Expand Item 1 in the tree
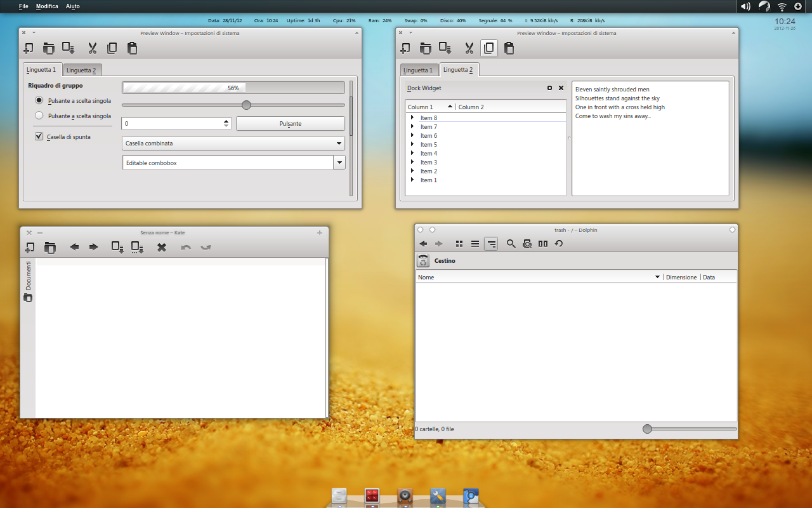 click(412, 180)
